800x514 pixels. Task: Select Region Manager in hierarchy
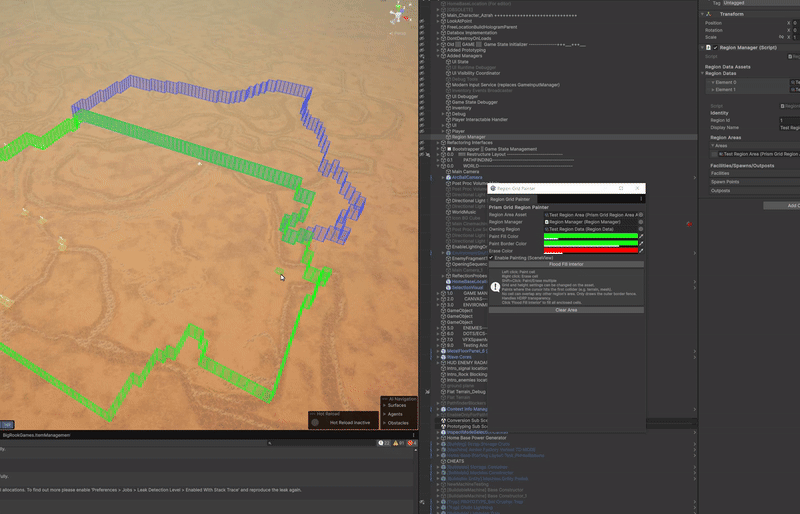[468, 137]
